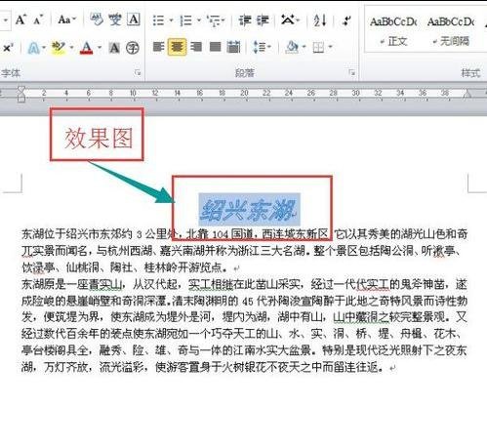
Task: Click the Text Effects glowing A icon
Action: [x=33, y=48]
